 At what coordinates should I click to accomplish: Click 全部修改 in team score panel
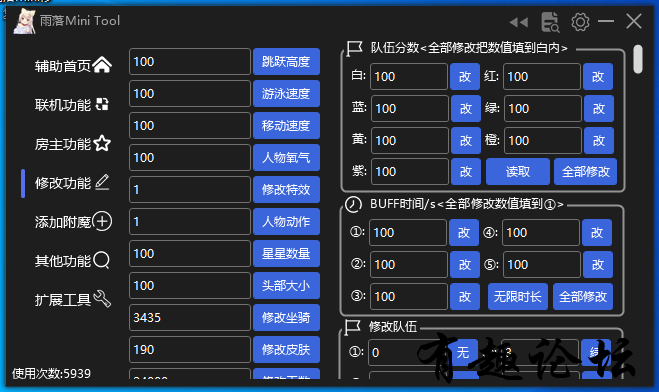pos(585,171)
